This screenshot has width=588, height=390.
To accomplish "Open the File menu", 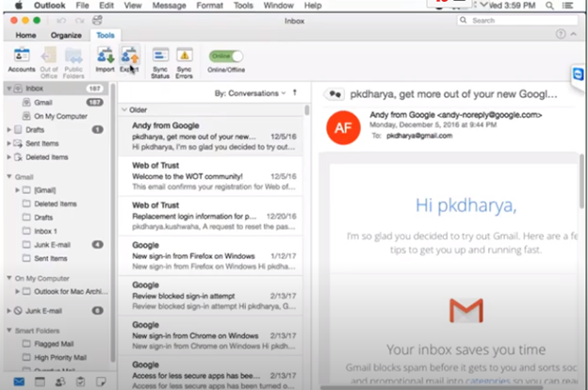I will pyautogui.click(x=82, y=6).
